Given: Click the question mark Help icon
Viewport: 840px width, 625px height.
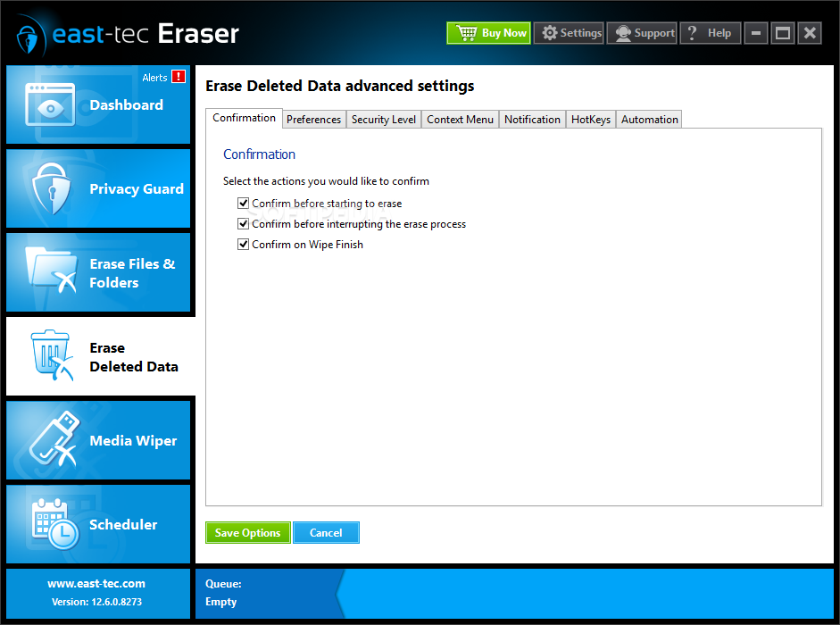Looking at the screenshot, I should [x=692, y=33].
